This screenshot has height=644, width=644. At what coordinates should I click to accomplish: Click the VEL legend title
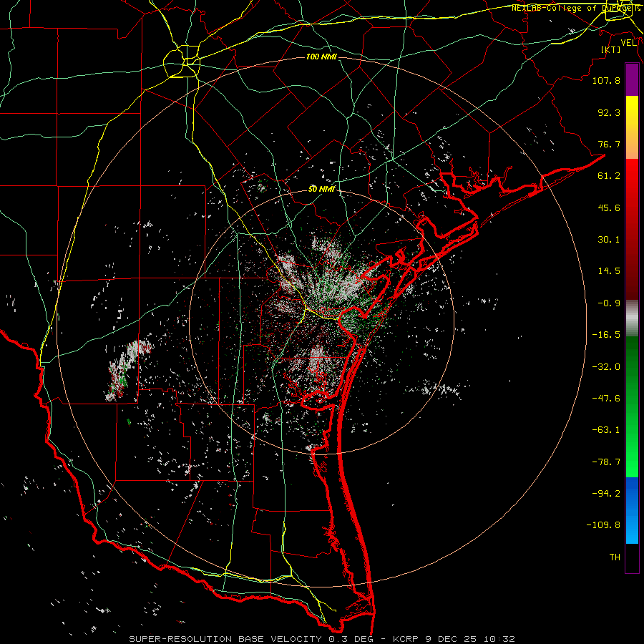click(628, 42)
